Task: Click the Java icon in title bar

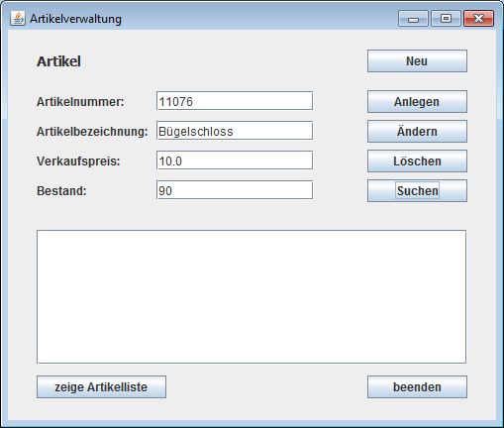Action: 18,19
